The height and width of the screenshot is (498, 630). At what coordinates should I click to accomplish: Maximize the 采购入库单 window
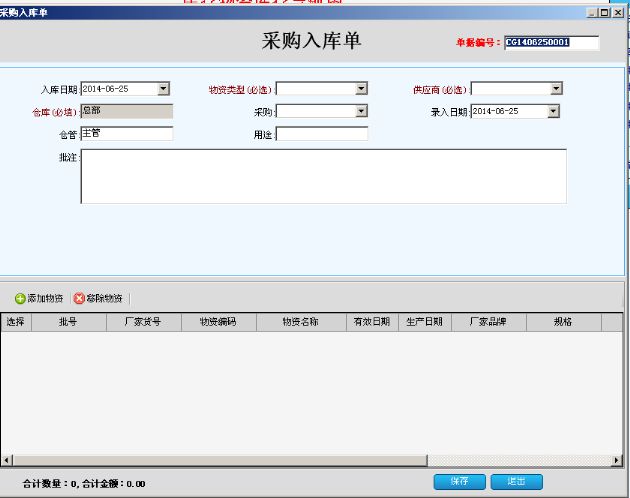coord(606,11)
